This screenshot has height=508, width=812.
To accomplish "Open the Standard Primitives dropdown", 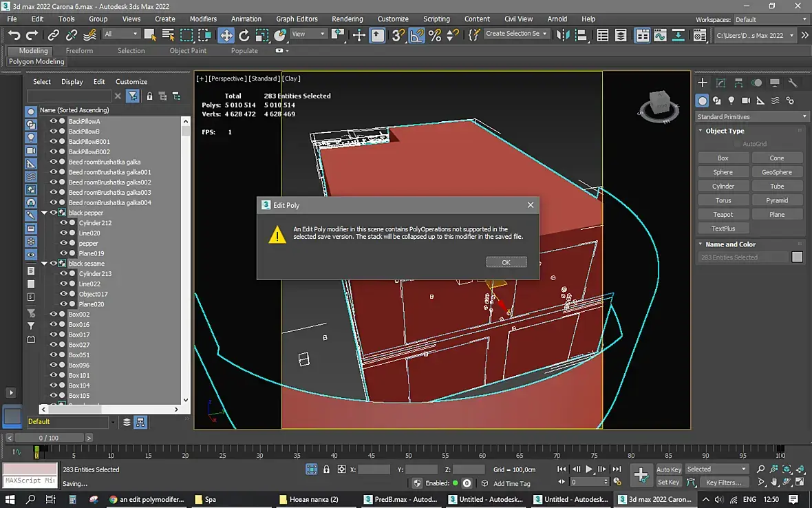I will (751, 117).
